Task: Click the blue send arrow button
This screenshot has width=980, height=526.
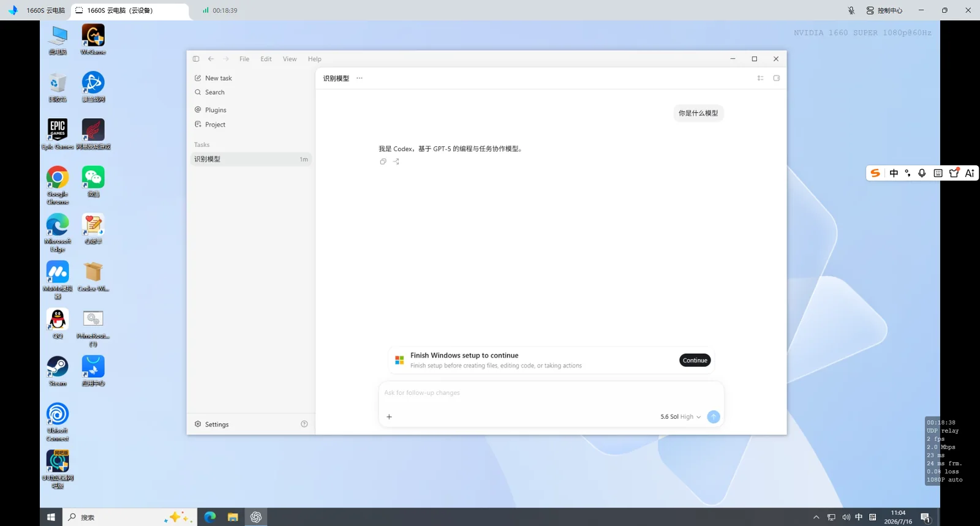Action: [x=714, y=417]
